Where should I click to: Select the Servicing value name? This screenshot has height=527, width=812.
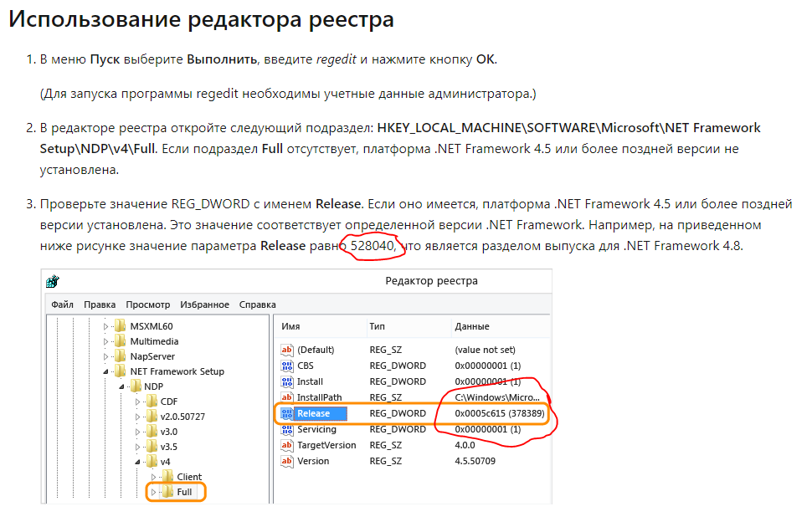316,430
